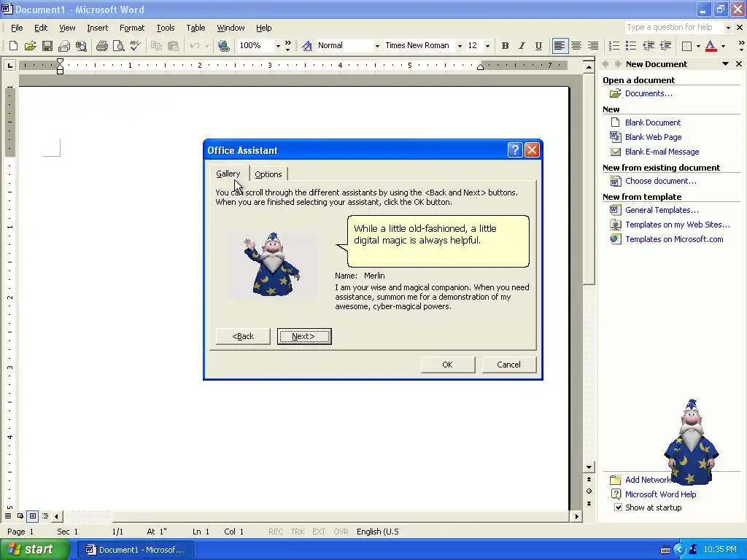Print the document using the printer icon
747x560 pixels.
[x=101, y=46]
